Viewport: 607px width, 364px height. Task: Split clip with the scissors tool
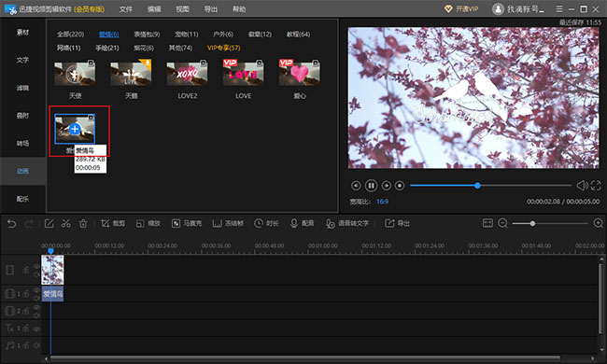65,224
